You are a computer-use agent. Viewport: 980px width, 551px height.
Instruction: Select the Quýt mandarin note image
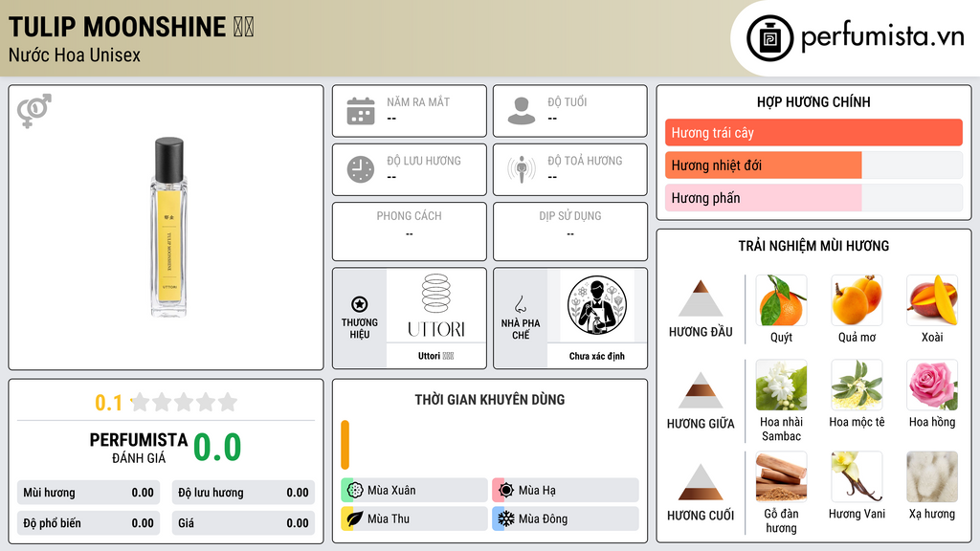[x=781, y=300]
